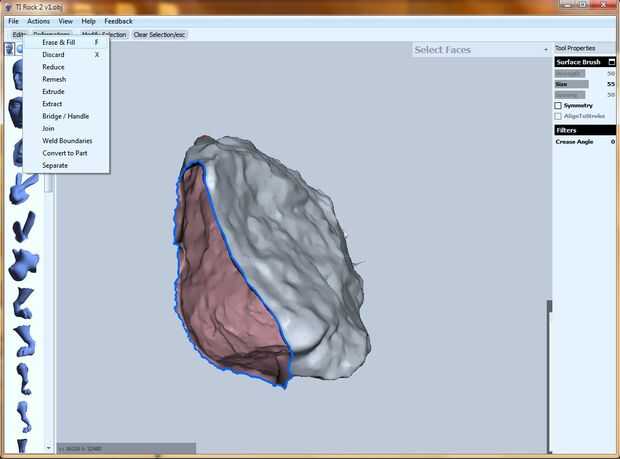Image resolution: width=620 pixels, height=459 pixels.
Task: Click the Meshmixer app icon in the title bar
Action: (8, 7)
